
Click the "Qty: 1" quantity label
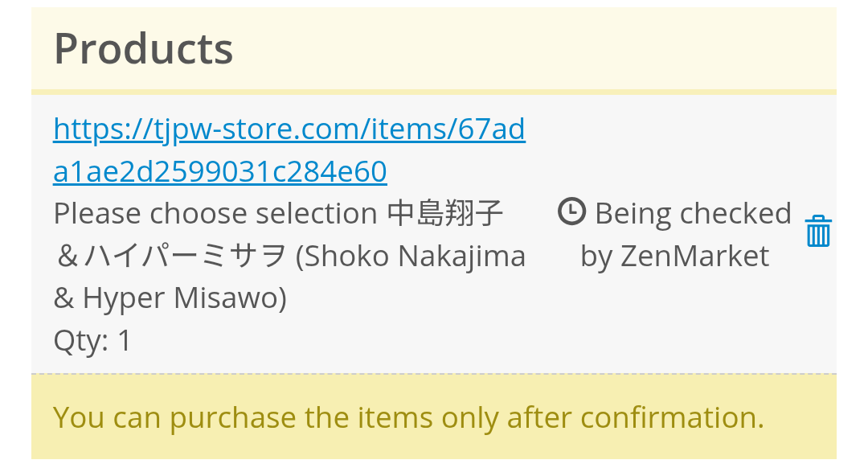point(92,341)
